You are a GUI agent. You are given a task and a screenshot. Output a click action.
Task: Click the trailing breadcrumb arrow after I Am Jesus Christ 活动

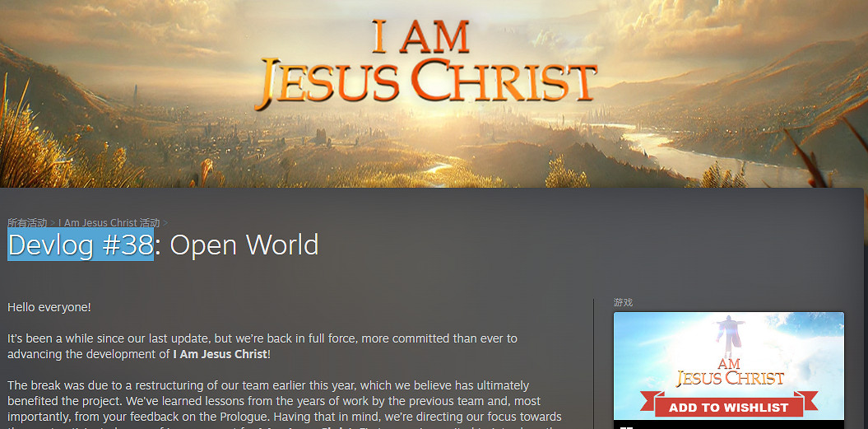(x=165, y=223)
